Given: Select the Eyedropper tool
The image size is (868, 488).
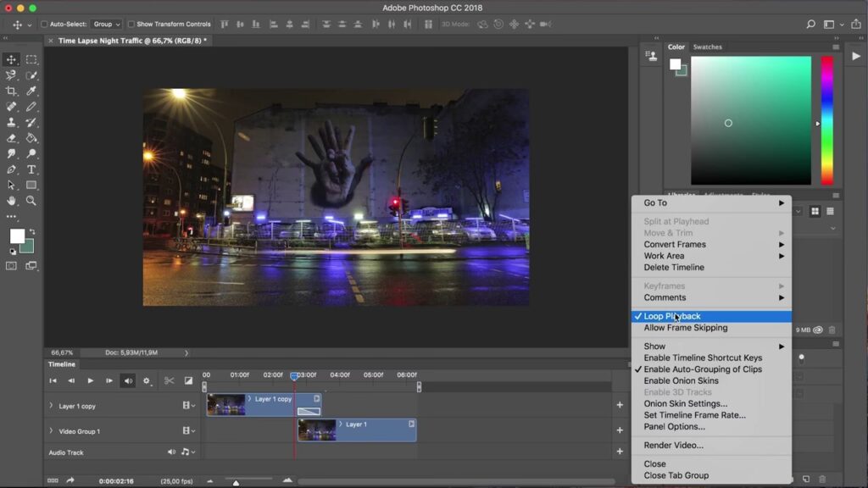Looking at the screenshot, I should [x=31, y=91].
